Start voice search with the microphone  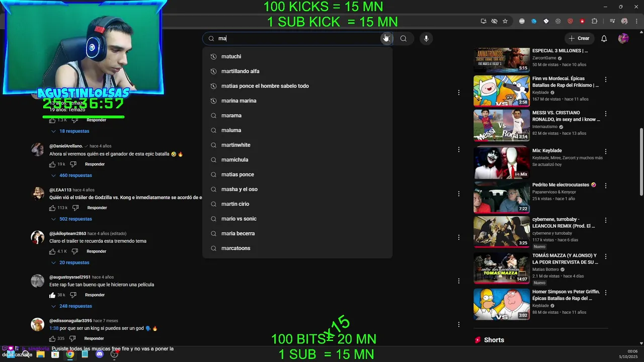pos(426,38)
